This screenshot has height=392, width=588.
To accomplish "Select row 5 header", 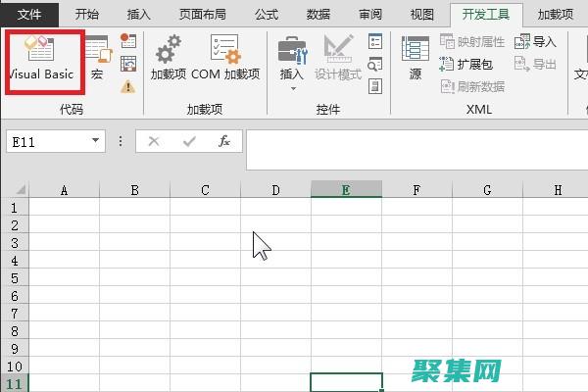I will (15, 277).
